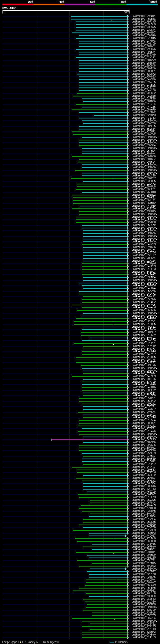This screenshot has height=644, width=160.
Task: Select hit label UniRef100_Q9ZWT1
Action: point(143,16)
